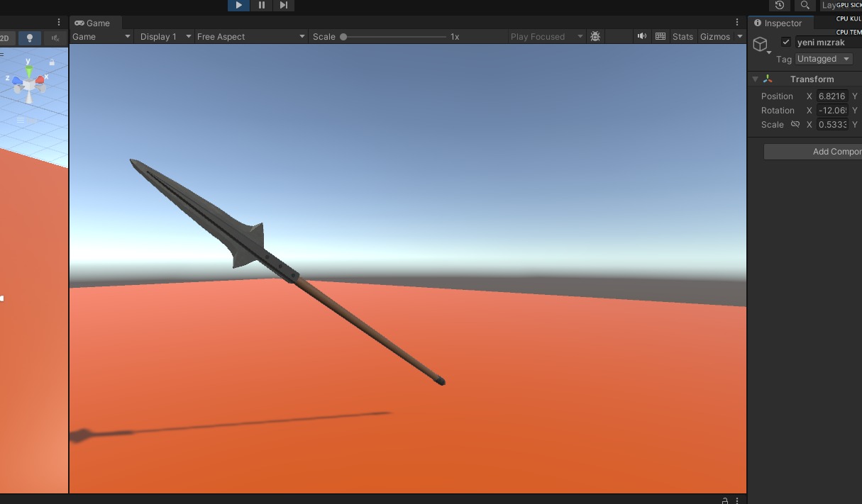The image size is (862, 504).
Task: Click the Add Component button
Action: 812,151
